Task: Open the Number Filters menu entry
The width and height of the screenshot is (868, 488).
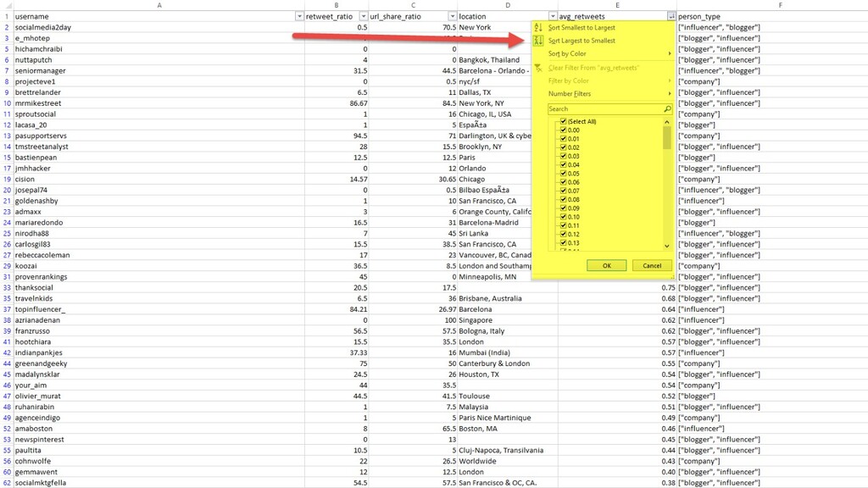Action: tap(569, 93)
